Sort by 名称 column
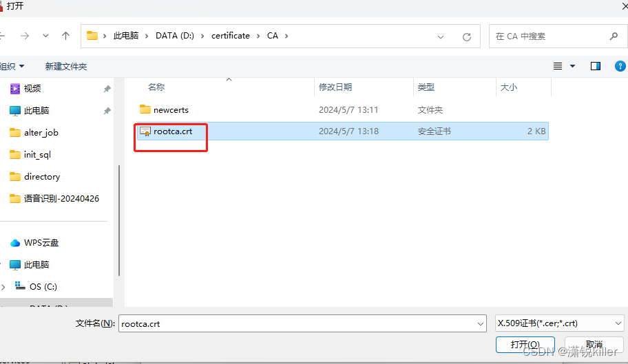 [x=156, y=87]
